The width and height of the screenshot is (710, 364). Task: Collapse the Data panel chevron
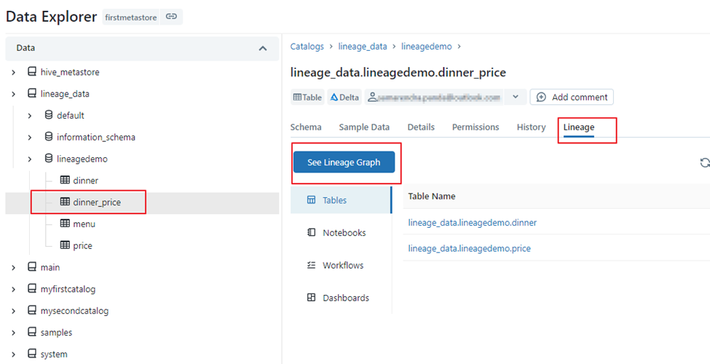point(263,48)
